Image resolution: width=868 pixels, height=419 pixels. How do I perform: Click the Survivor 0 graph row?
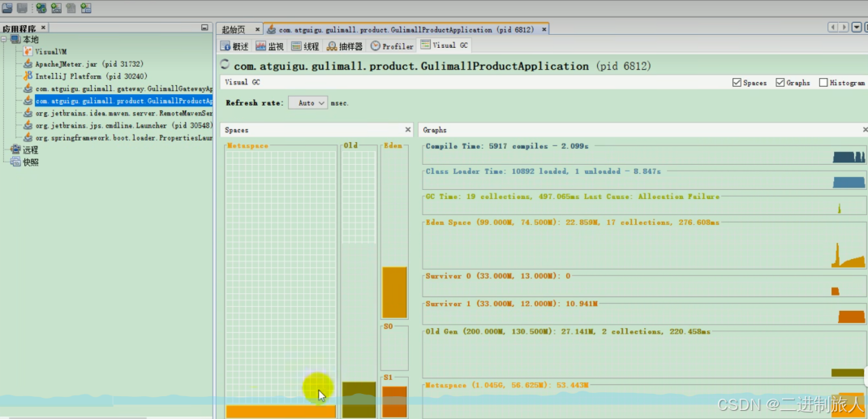[x=644, y=286]
